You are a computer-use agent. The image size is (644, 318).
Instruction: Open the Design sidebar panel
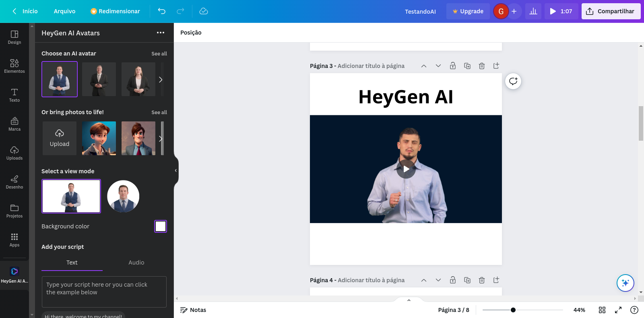[14, 37]
